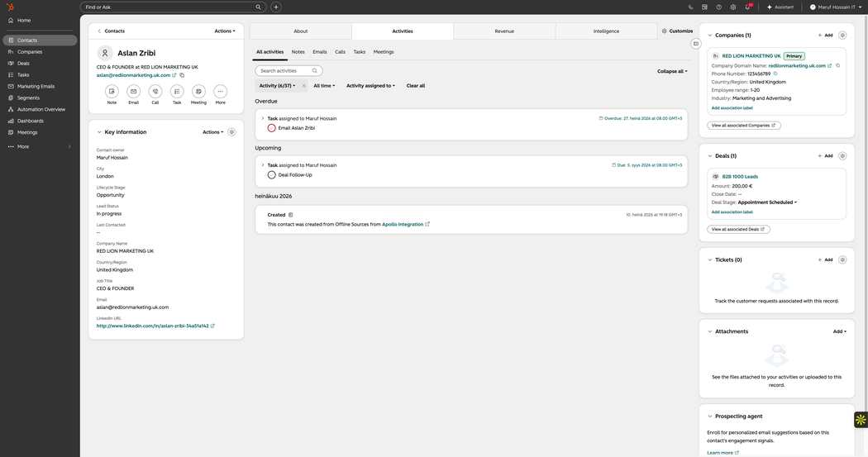Schedule a Meeting with the contact

coord(198,91)
